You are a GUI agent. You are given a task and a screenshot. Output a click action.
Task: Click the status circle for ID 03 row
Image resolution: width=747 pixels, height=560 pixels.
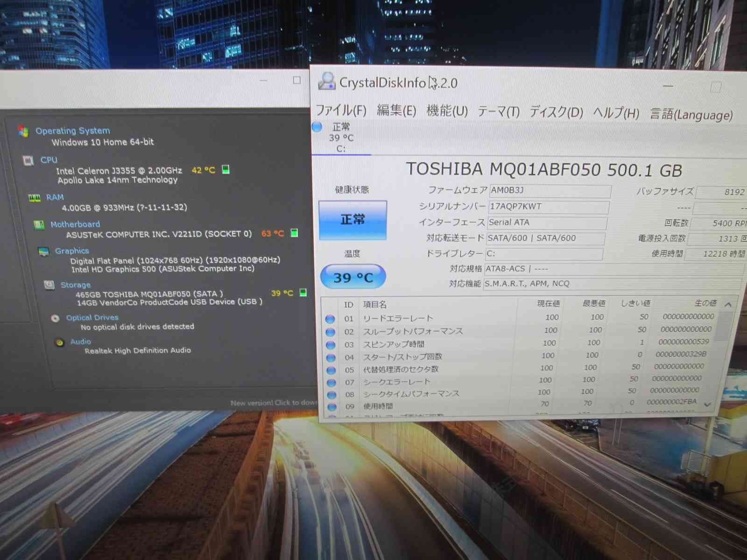331,345
